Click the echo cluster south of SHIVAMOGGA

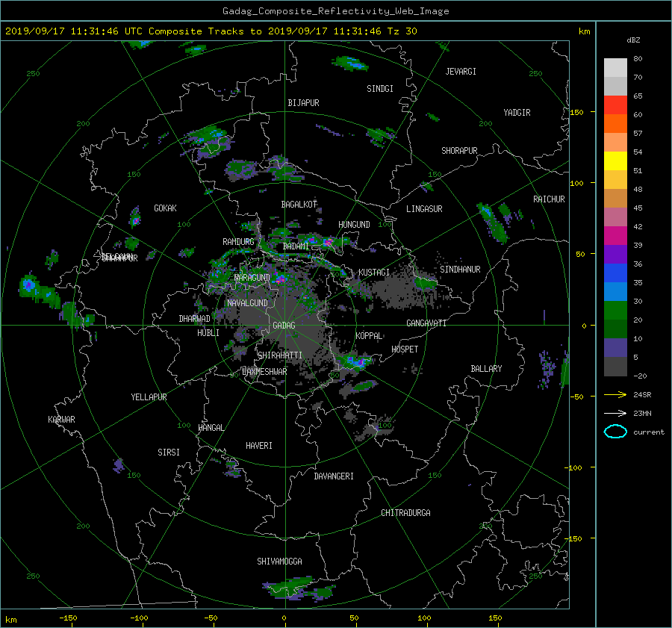[298, 588]
